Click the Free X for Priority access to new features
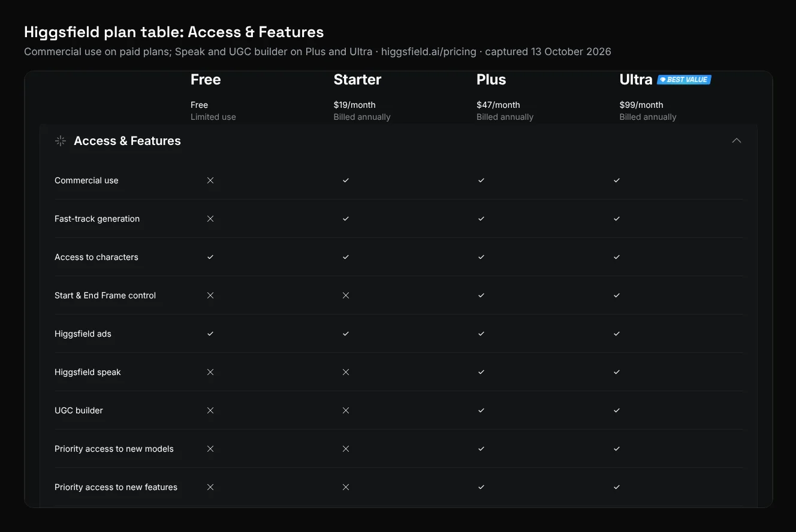This screenshot has width=796, height=532. coord(210,487)
